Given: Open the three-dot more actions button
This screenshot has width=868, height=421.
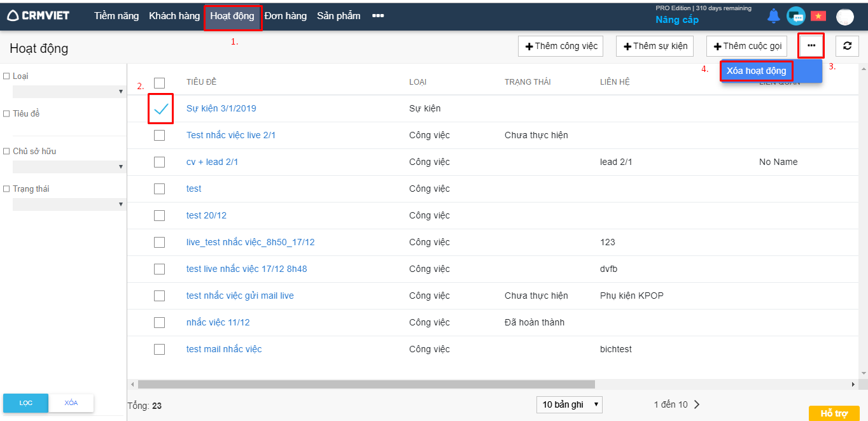Looking at the screenshot, I should point(811,46).
